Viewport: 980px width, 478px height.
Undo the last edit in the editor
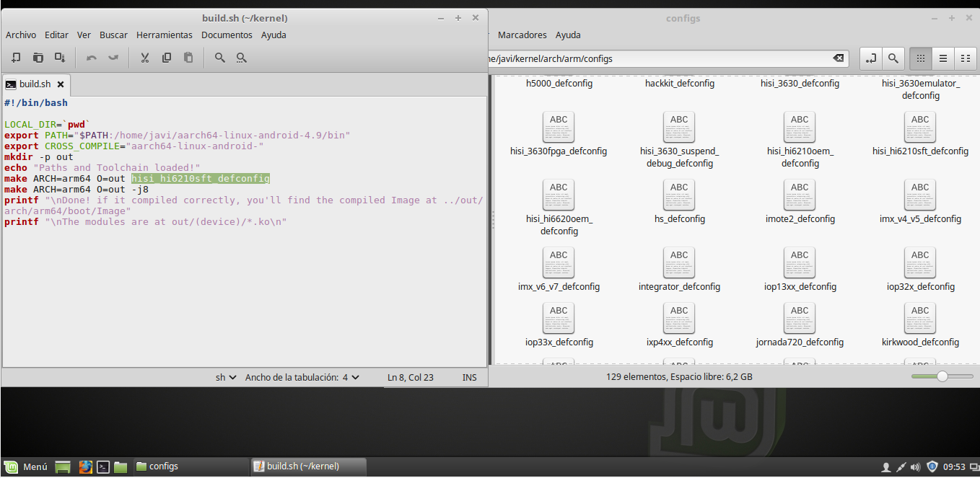coord(92,58)
